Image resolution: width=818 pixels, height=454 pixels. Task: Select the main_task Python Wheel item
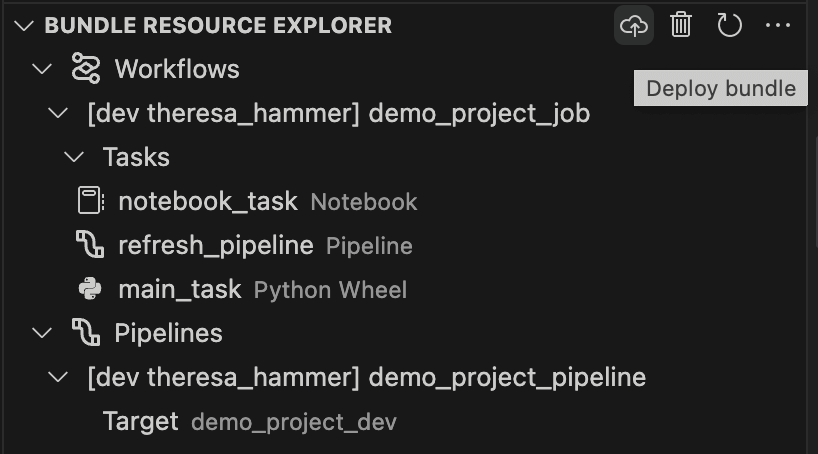(x=180, y=289)
